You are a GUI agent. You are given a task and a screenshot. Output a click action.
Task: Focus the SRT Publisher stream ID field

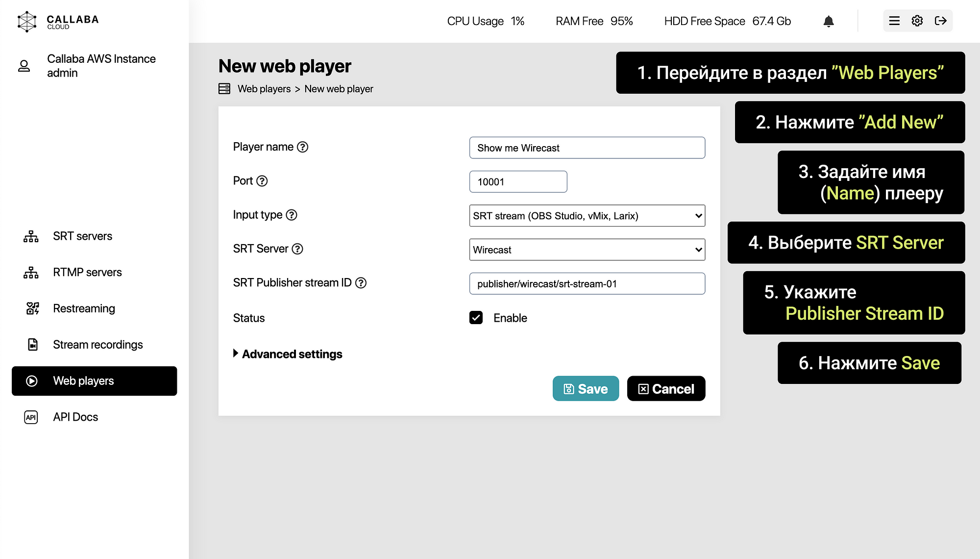pyautogui.click(x=587, y=284)
